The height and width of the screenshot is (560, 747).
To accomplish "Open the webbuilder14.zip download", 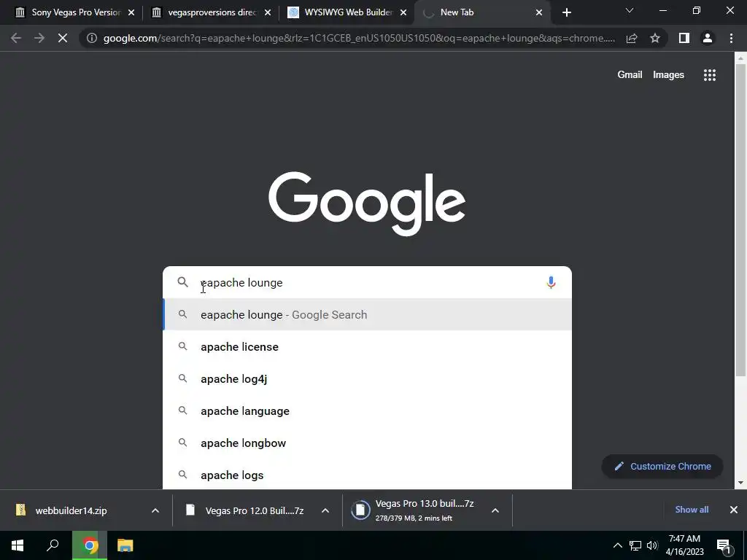I will [71, 510].
